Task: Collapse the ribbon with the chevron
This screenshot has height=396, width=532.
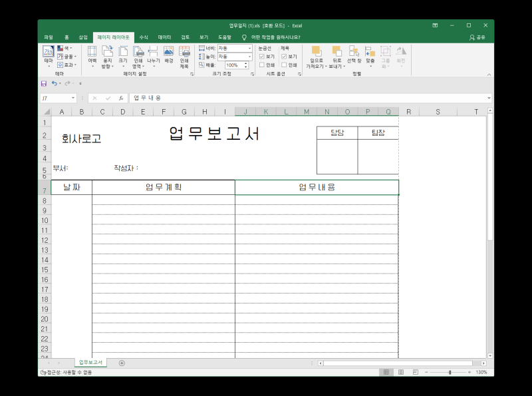Action: tap(489, 75)
